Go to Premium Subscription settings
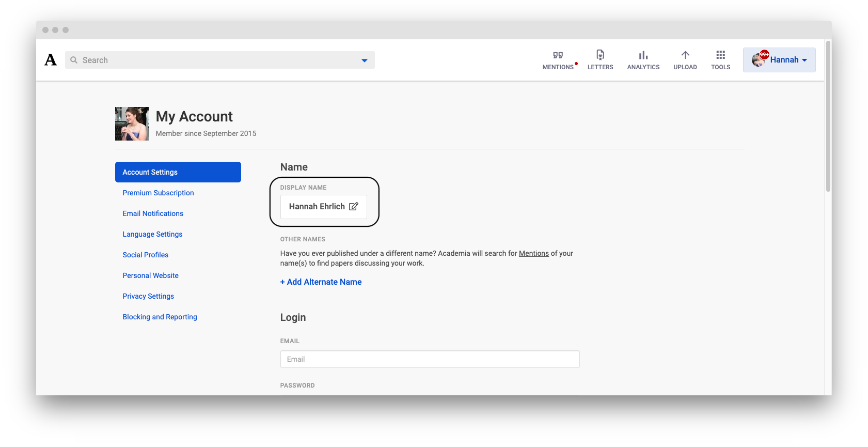The height and width of the screenshot is (447, 868). 158,193
